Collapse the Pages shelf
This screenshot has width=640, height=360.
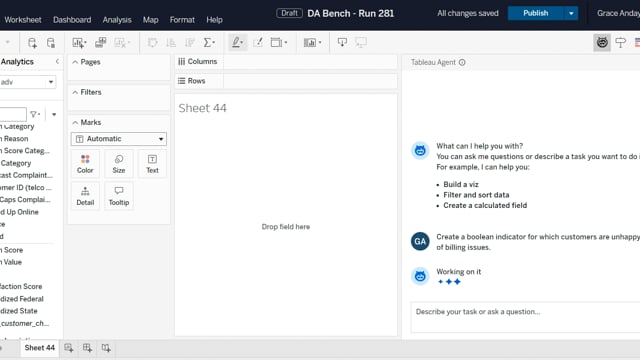tap(75, 62)
